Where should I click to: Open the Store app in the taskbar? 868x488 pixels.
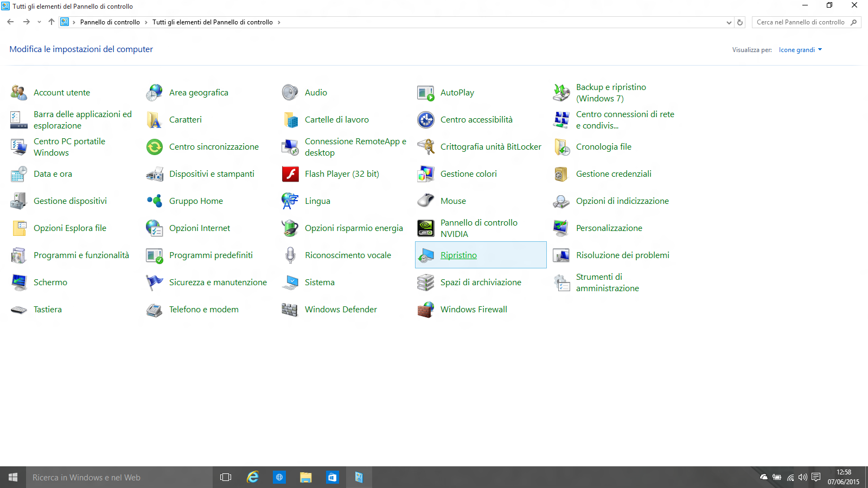[332, 478]
